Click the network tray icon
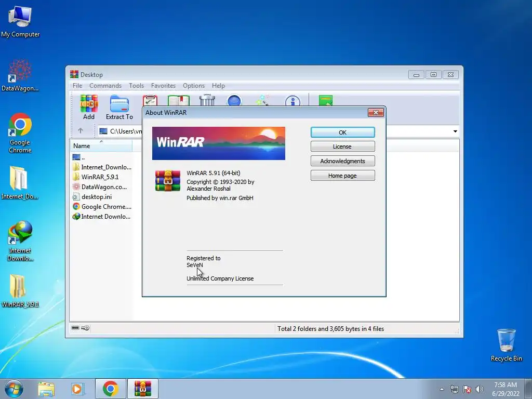The width and height of the screenshot is (532, 399). [454, 389]
